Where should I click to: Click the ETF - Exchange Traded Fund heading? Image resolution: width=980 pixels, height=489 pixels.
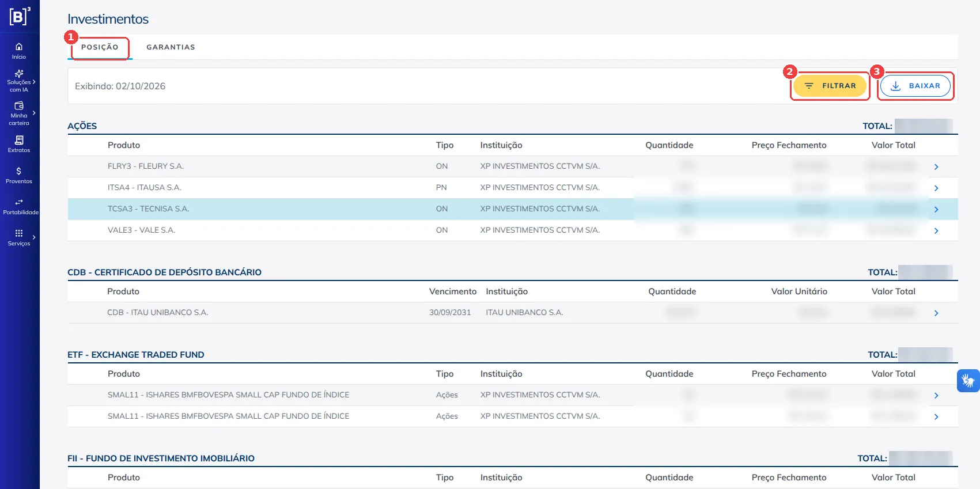coord(136,354)
